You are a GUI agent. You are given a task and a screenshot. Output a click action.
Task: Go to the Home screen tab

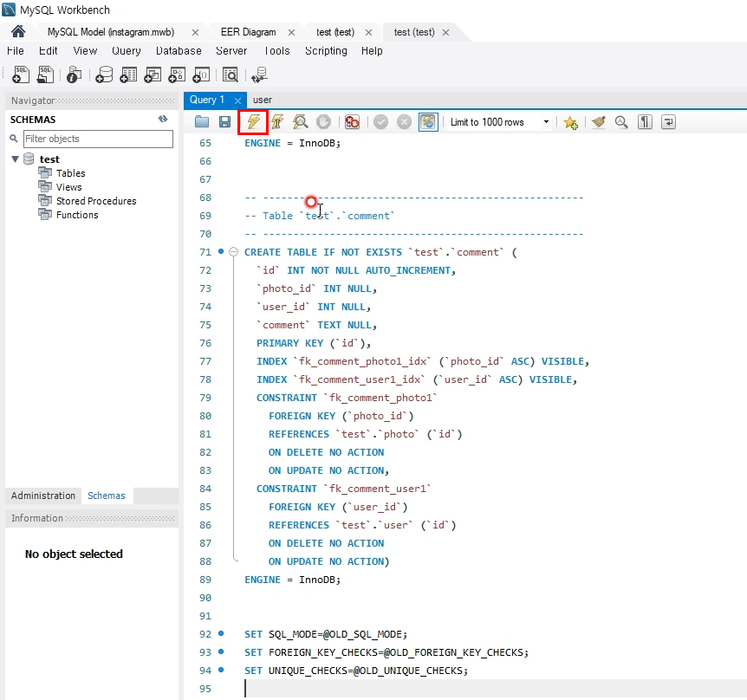pos(18,32)
